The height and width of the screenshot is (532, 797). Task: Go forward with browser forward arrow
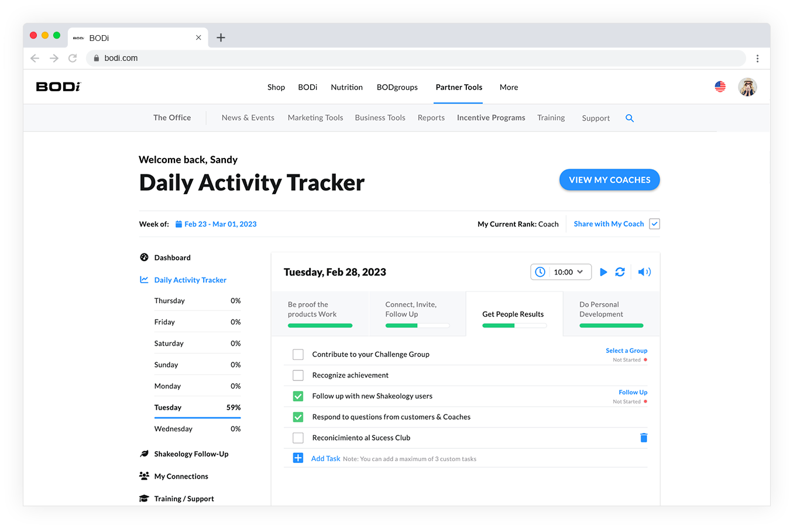[54, 58]
